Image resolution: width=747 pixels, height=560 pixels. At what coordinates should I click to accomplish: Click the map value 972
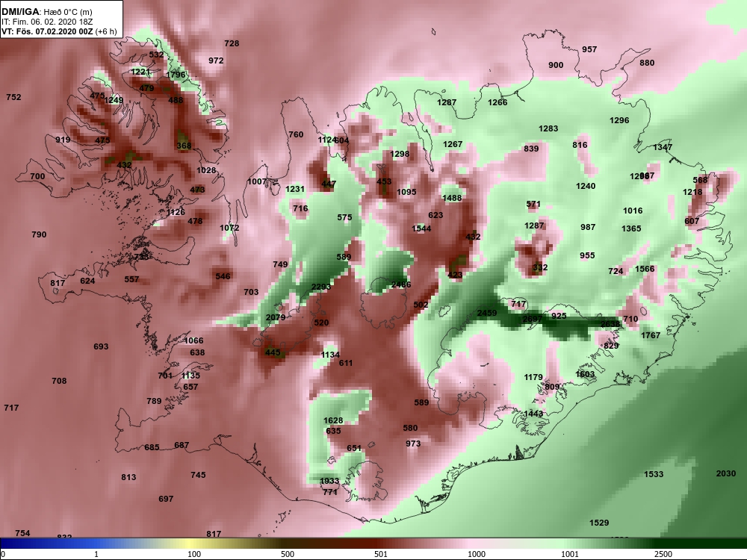216,60
